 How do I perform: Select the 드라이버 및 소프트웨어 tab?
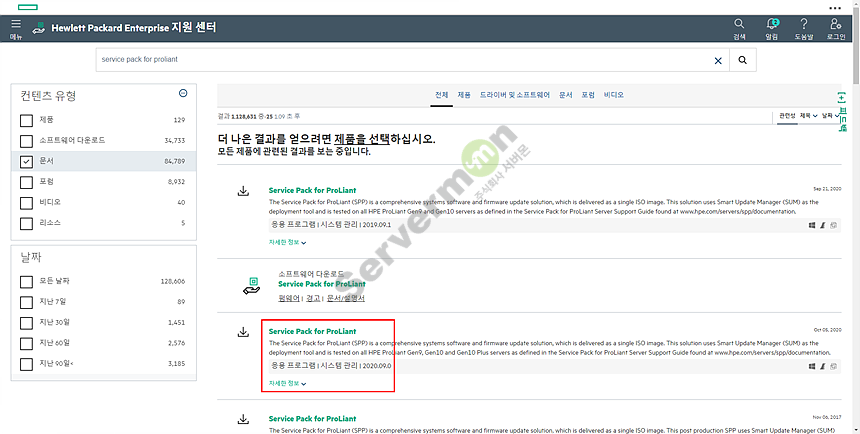coord(514,95)
